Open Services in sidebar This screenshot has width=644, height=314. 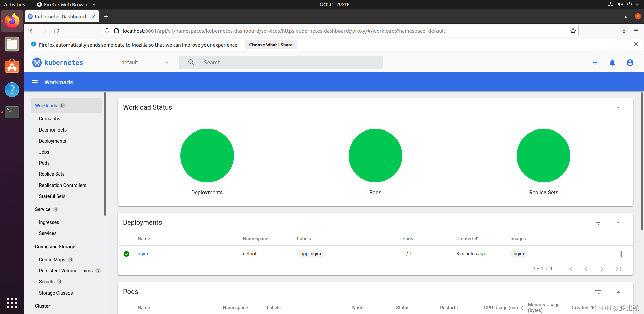coord(48,233)
